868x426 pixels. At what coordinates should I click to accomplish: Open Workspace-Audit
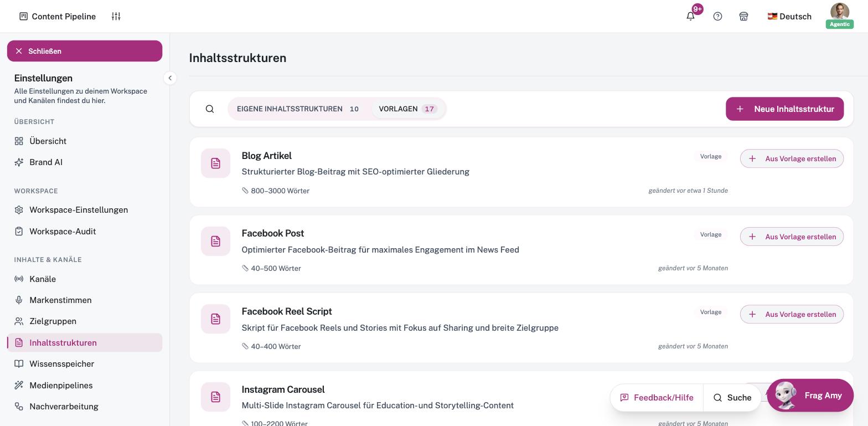[85, 232]
